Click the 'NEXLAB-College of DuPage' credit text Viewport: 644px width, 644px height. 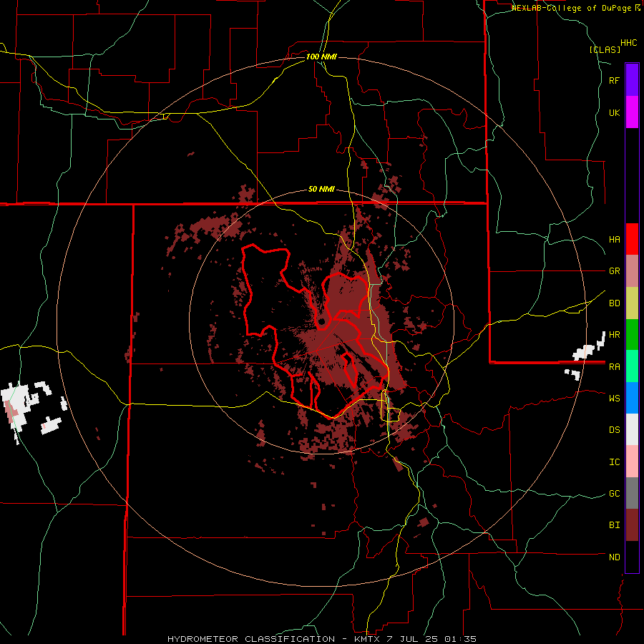coord(571,8)
